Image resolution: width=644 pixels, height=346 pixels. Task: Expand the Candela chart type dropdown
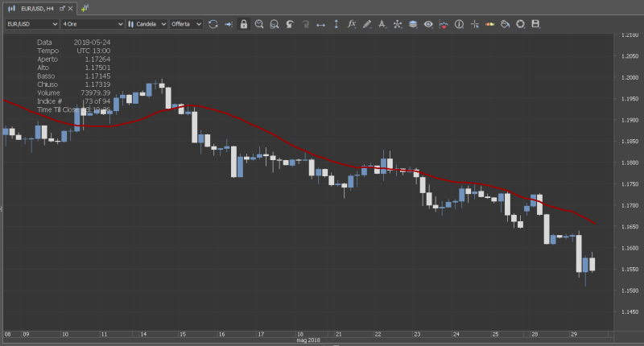coord(147,24)
